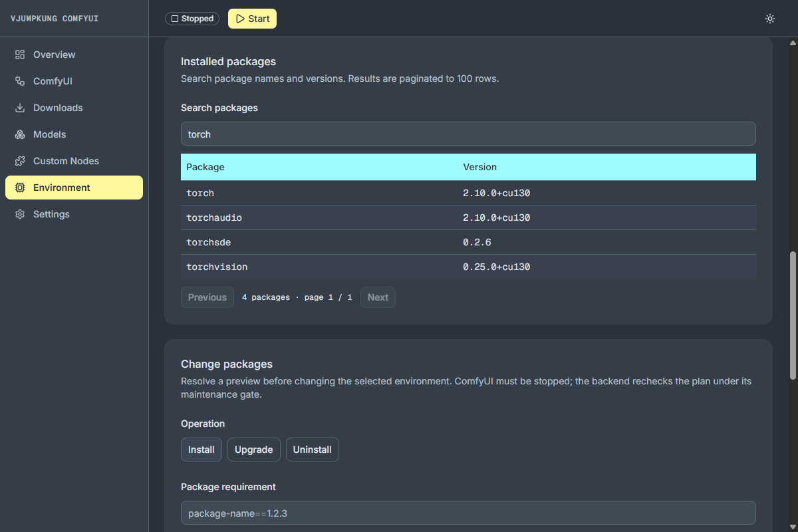The image size is (798, 532).
Task: Click the Installed packages heading
Action: click(x=228, y=61)
